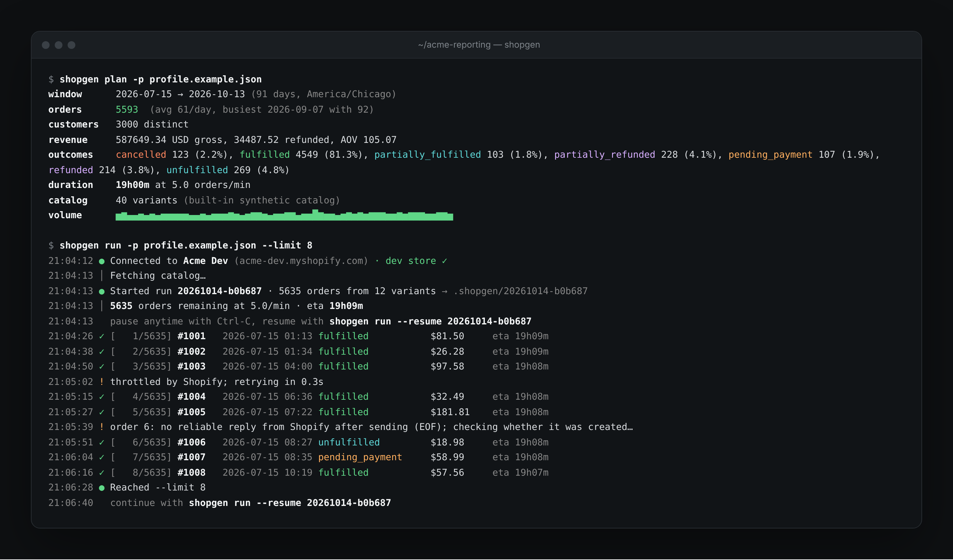Click the '[ 7/5635]' progress counter
The width and height of the screenshot is (953, 560).
click(x=141, y=457)
